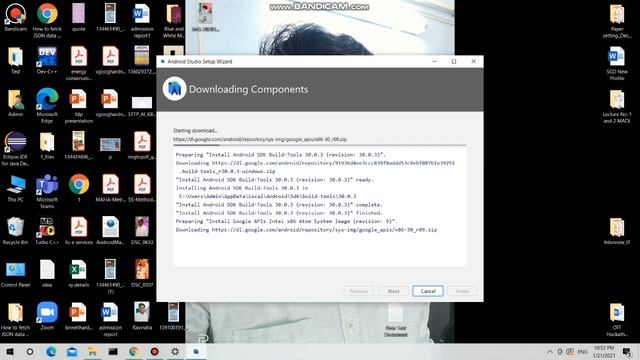Viewport: 640px width, 360px height.
Task: Select the imgtopdf_g PDF icon
Action: tap(142, 146)
